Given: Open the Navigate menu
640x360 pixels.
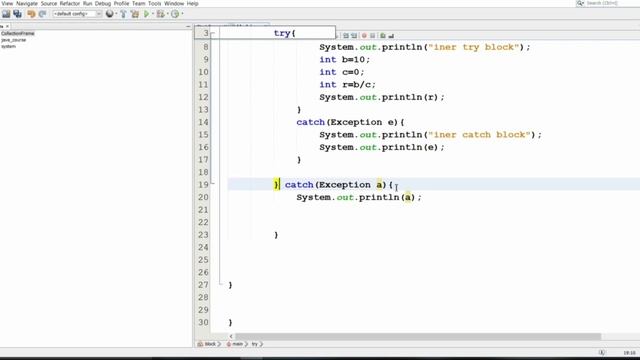Looking at the screenshot, I should coord(27,3).
